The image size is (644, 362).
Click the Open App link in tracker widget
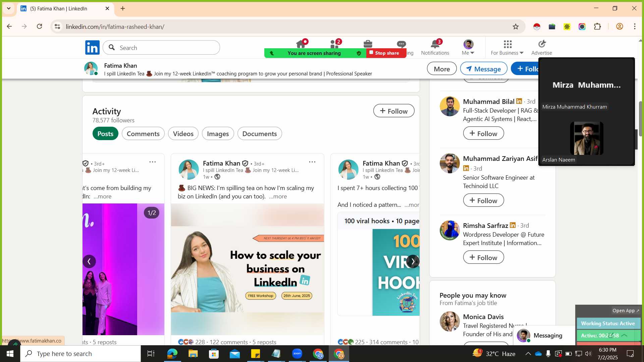point(626,311)
